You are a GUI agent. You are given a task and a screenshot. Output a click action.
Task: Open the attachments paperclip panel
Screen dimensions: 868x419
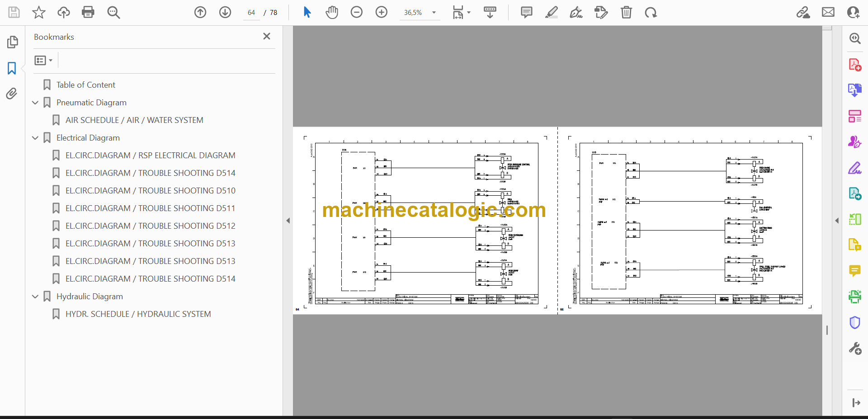click(x=12, y=94)
